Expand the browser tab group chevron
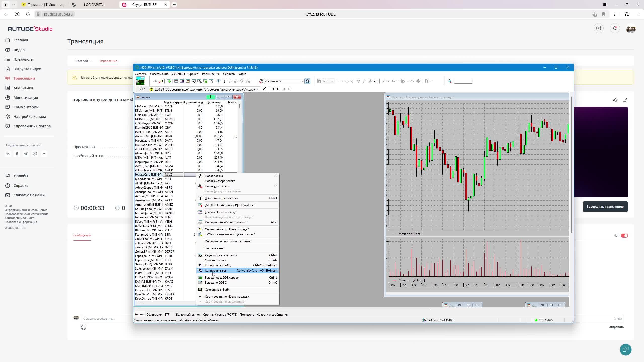This screenshot has height=362, width=644. [14, 5]
